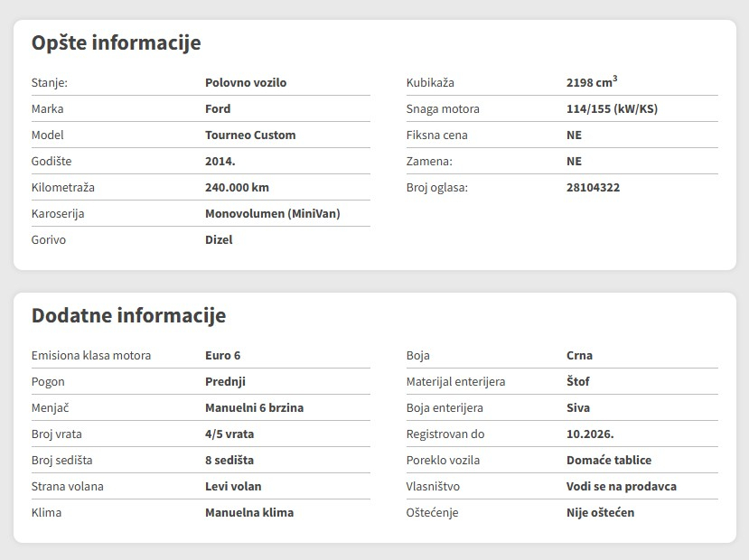Screen dimensions: 749x560
Task: Click the 'Nije oštećen' damage value
Action: tap(600, 512)
